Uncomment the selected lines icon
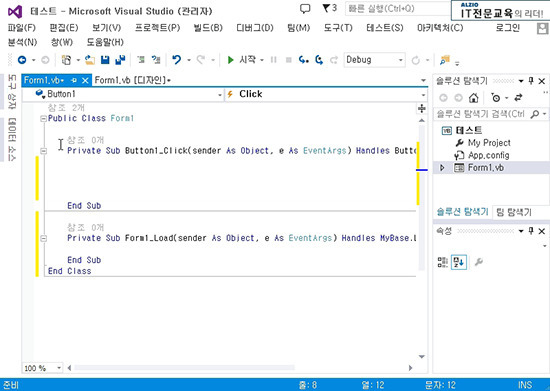 (156, 60)
